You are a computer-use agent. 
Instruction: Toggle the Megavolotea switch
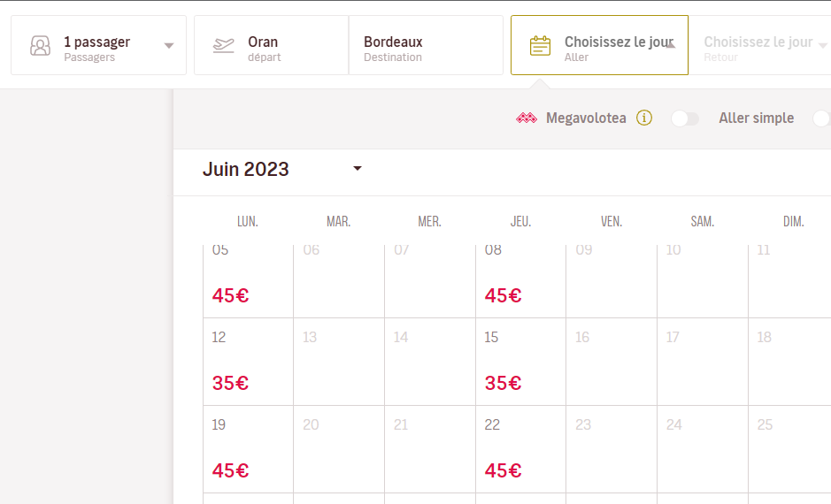pos(684,118)
